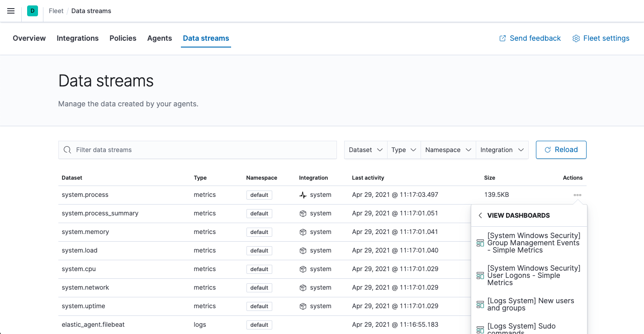
Task: Click the package icon beside system.cpu integration
Action: coord(303,269)
